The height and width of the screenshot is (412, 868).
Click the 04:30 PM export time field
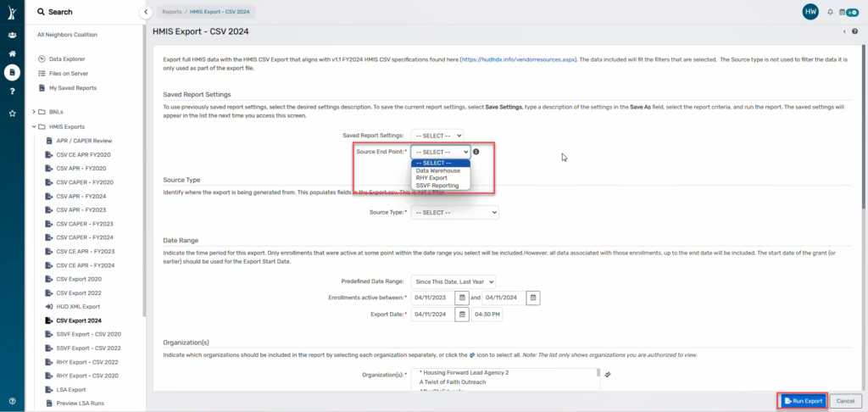(487, 315)
